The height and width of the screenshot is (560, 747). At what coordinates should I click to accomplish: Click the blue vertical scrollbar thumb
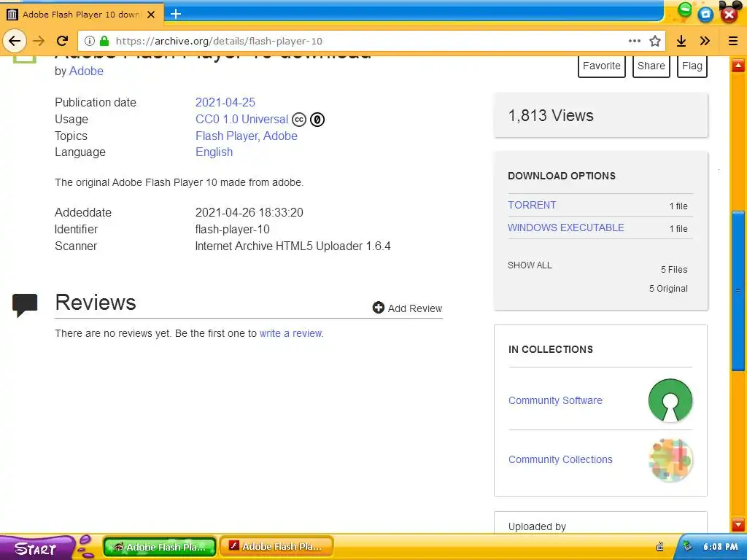738,290
